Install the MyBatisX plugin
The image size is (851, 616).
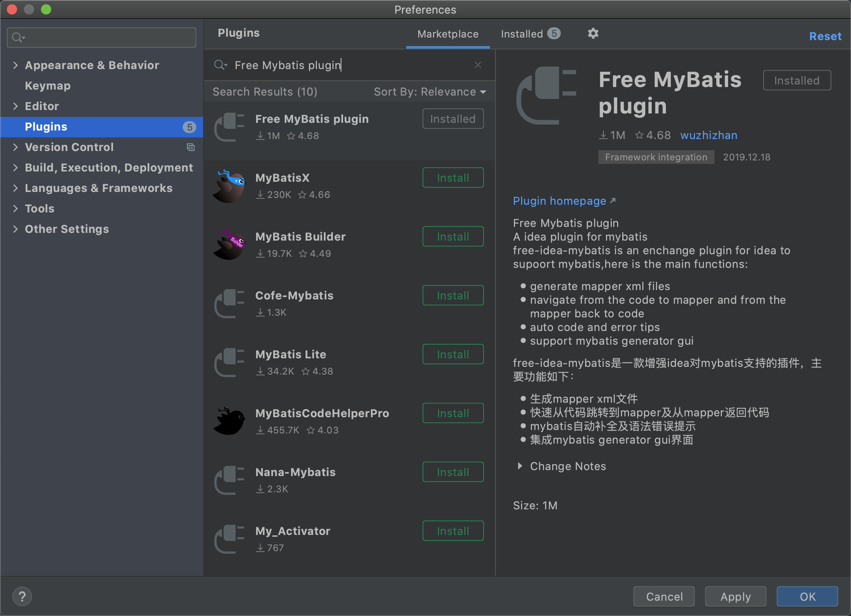pyautogui.click(x=453, y=177)
